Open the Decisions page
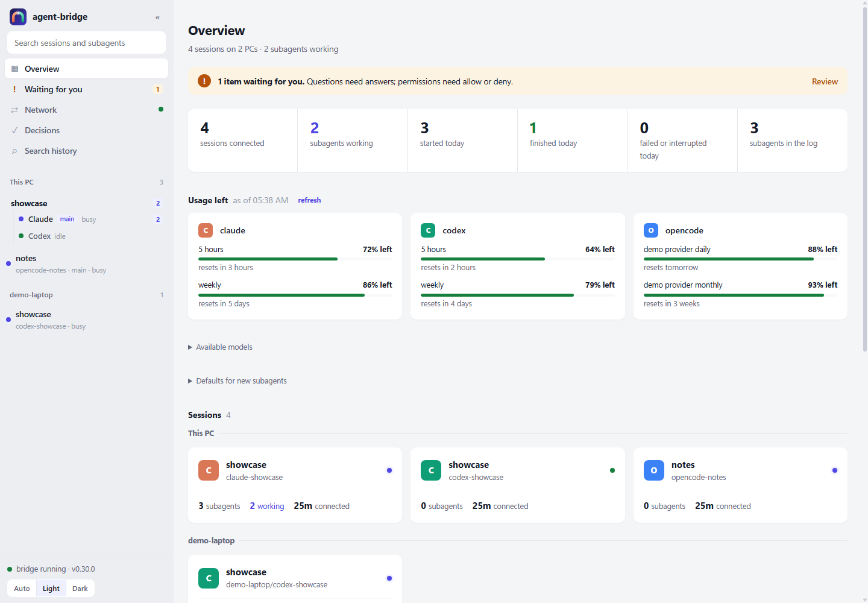The width and height of the screenshot is (868, 603). click(x=86, y=130)
